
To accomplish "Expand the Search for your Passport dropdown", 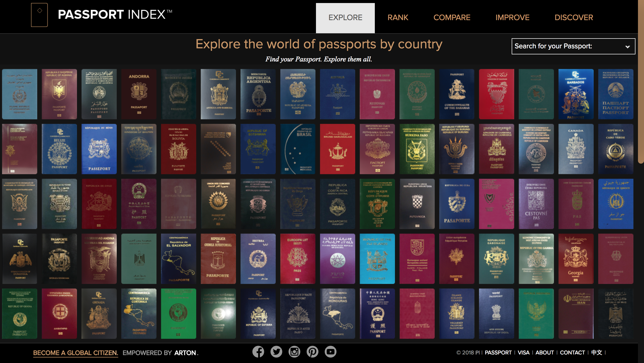I will (569, 46).
